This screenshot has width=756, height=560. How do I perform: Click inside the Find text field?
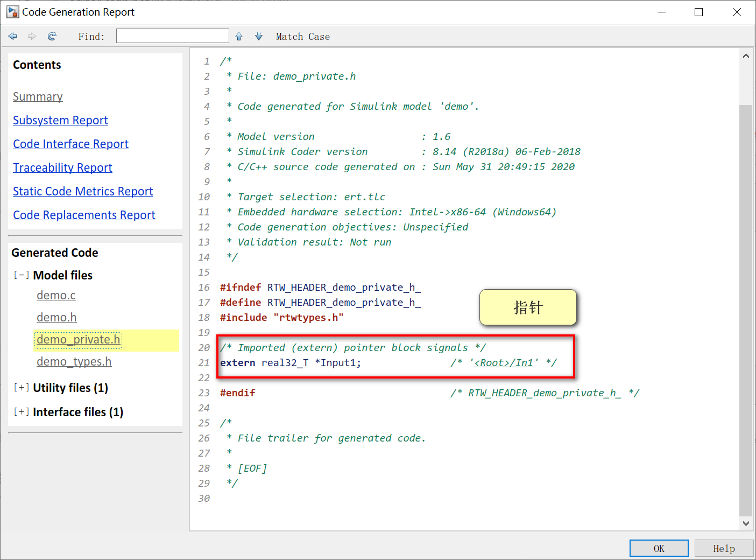point(173,36)
